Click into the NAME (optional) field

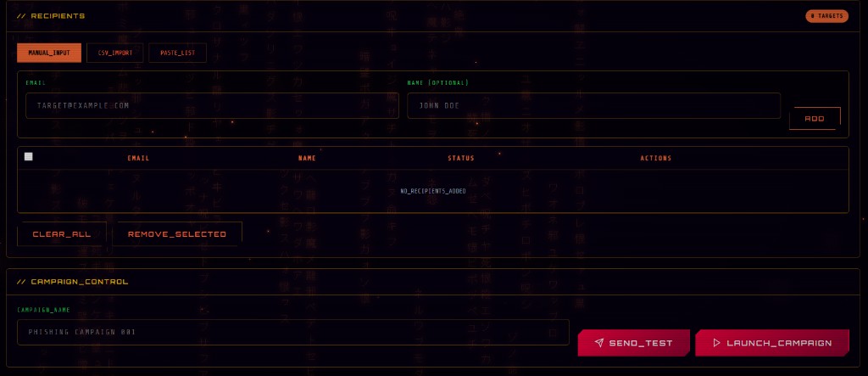[x=593, y=106]
